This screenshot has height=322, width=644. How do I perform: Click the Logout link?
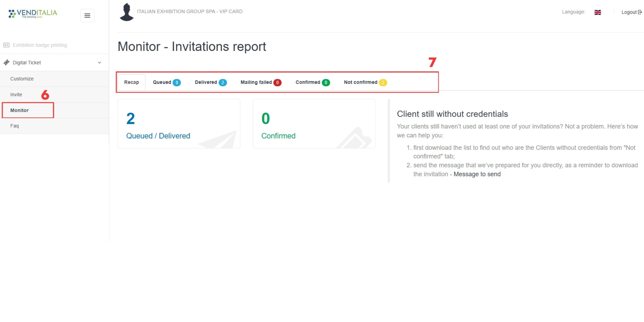click(631, 12)
